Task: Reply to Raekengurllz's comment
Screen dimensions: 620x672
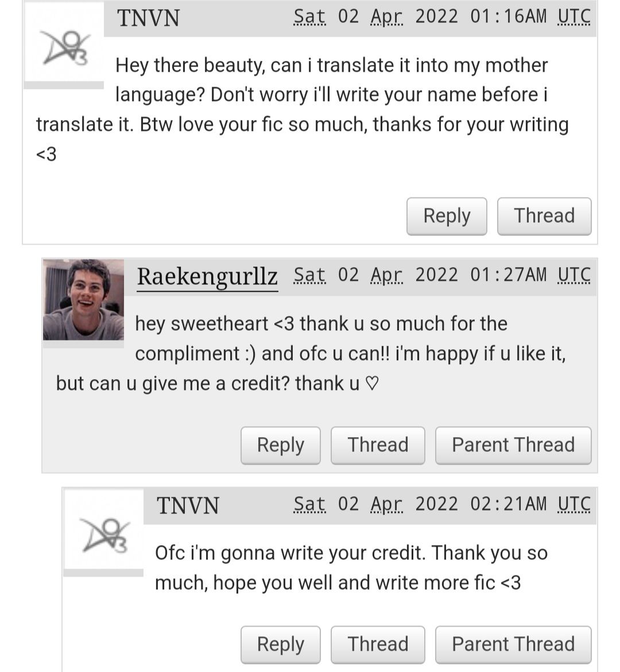Action: [281, 445]
